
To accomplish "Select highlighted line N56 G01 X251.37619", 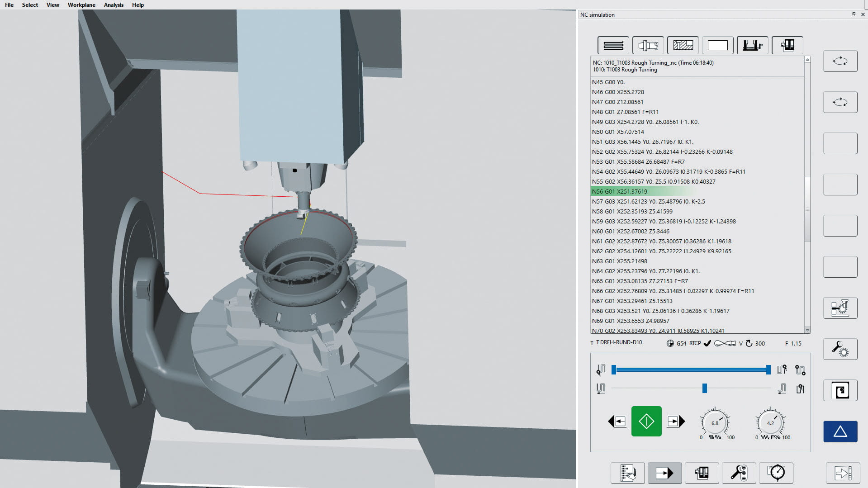I will click(x=697, y=191).
